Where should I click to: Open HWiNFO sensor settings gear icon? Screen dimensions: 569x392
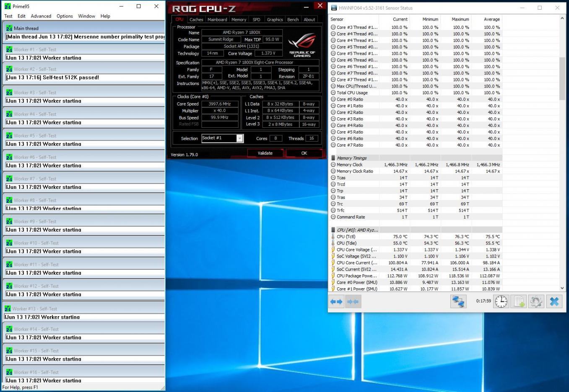tap(536, 302)
